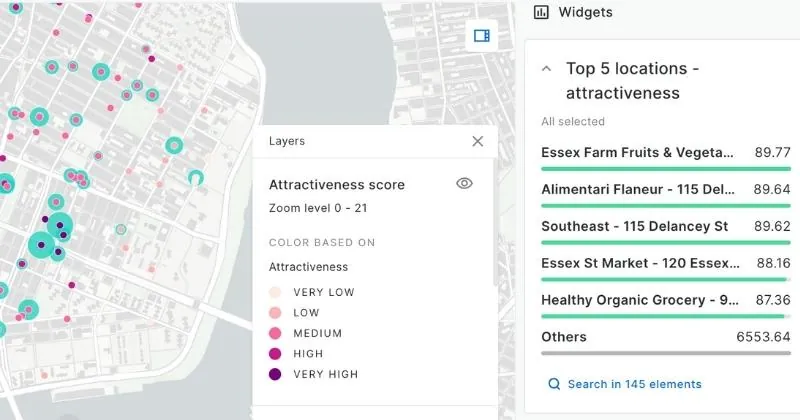
Task: Click the Medium legend color dot
Action: click(x=275, y=333)
